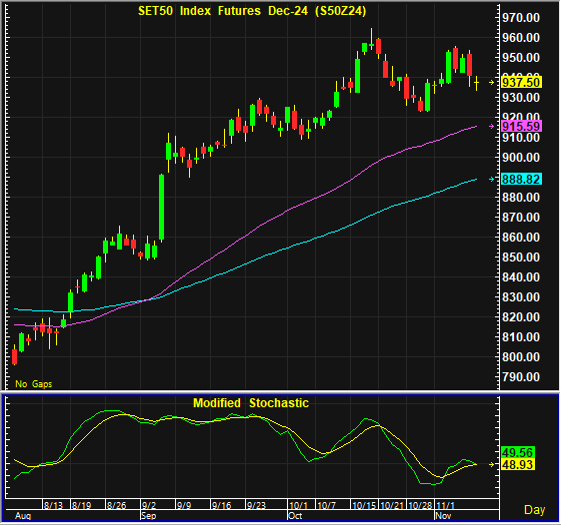This screenshot has width=561, height=525.
Task: Click the yellow 48.93 stochastic value label
Action: point(518,465)
